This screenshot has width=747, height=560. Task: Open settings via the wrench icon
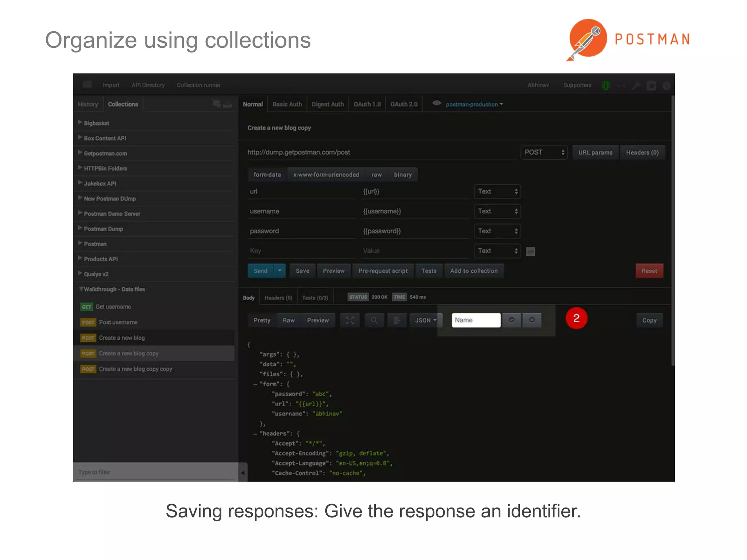click(x=636, y=85)
